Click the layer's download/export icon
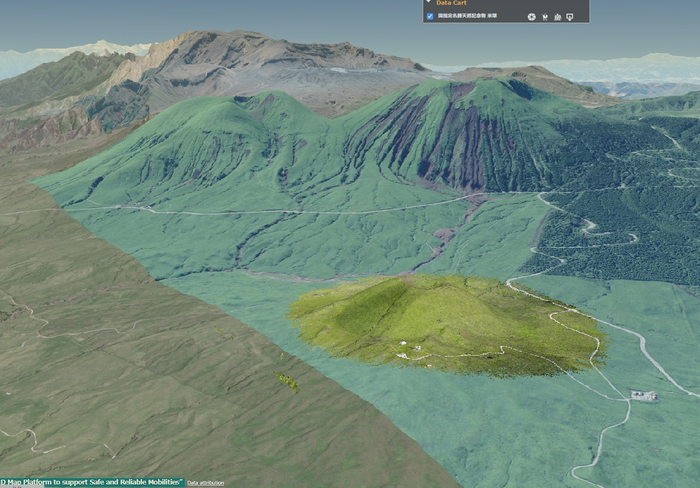Screen dimensions: 700x488 point(570,17)
